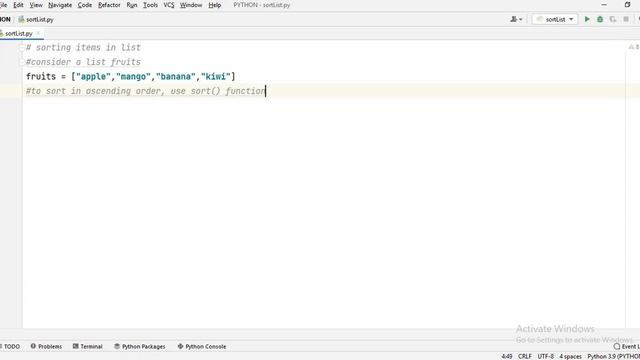Open the Run menu
The height and width of the screenshot is (360, 640).
[132, 5]
